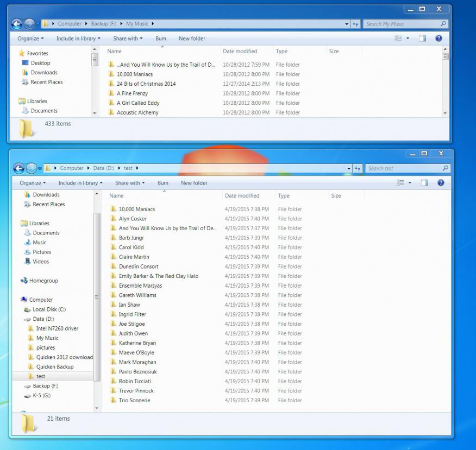Click New folder in the test window
The image size is (476, 450).
coord(194,183)
